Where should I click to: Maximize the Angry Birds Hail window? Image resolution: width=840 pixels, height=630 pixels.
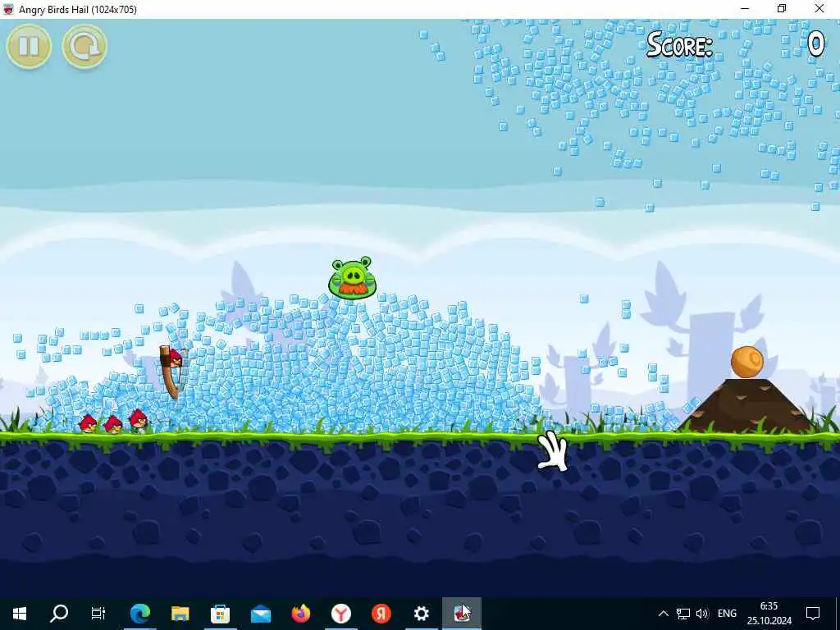(x=782, y=8)
